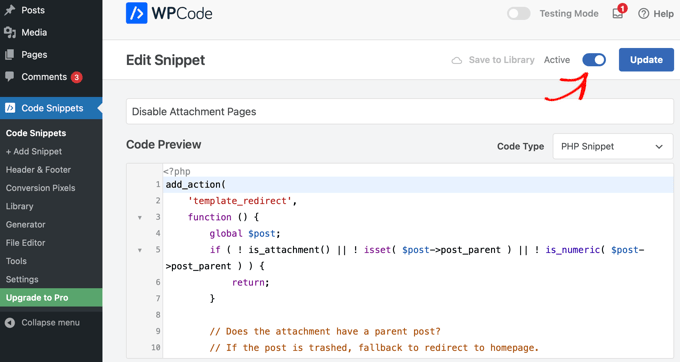
Task: Click the WPCode logo icon
Action: (137, 13)
